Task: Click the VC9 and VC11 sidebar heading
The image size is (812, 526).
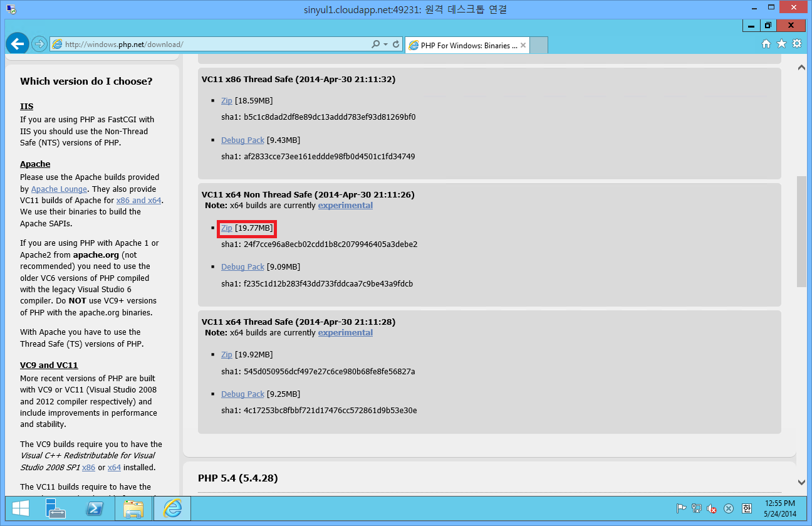Action: (49, 365)
